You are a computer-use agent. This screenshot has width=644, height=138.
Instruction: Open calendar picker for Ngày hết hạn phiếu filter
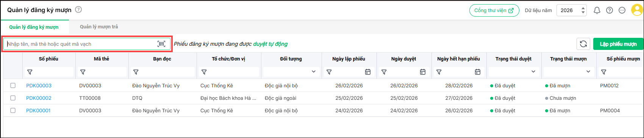tap(478, 72)
